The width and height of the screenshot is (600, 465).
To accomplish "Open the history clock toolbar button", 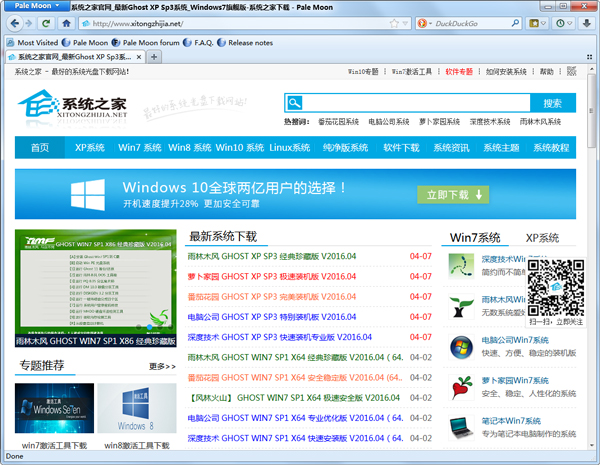I will tap(564, 23).
